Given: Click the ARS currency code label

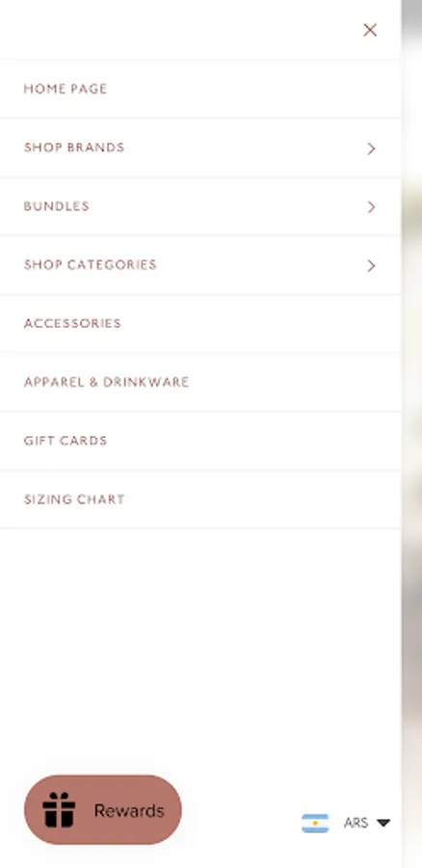Looking at the screenshot, I should 356,824.
